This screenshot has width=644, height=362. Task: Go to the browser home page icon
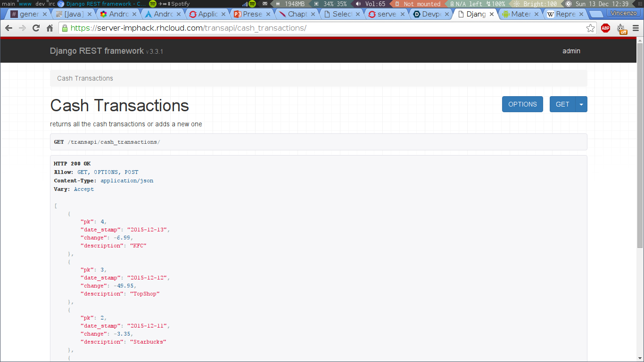click(50, 28)
